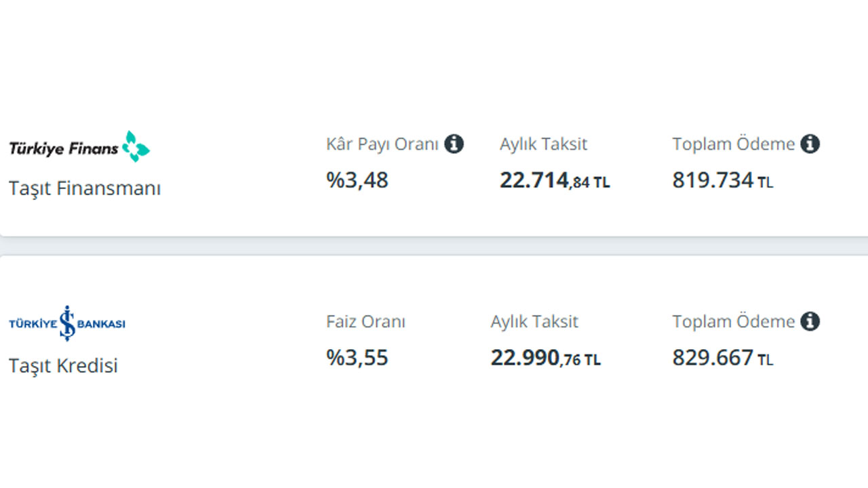This screenshot has height=488, width=868.
Task: Click the 22.990,76 TL monthly installment
Action: point(546,358)
